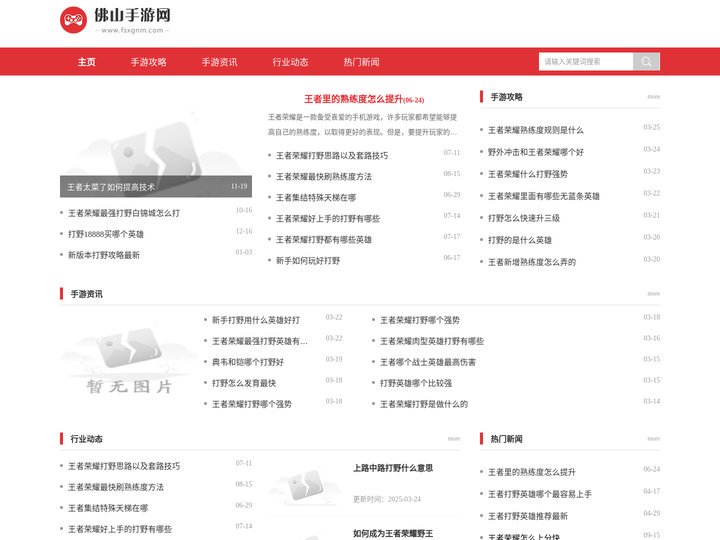Focus the keyword search input field

click(x=585, y=62)
